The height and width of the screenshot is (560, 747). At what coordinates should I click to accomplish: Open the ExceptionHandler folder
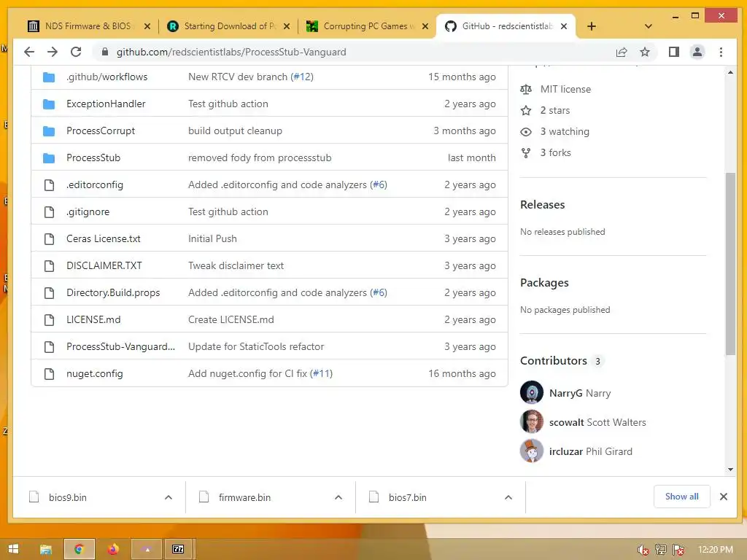[x=106, y=104]
